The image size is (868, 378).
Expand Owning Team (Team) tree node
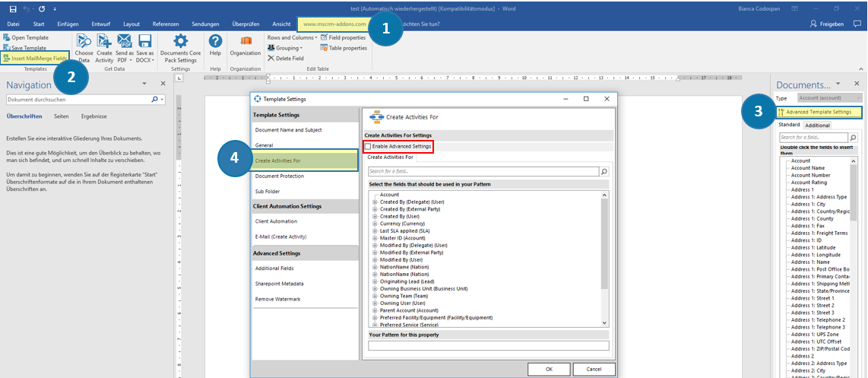pos(376,296)
